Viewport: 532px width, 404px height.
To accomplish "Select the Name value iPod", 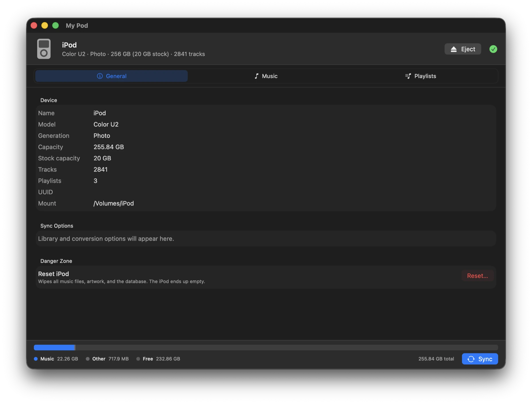I will tap(99, 113).
